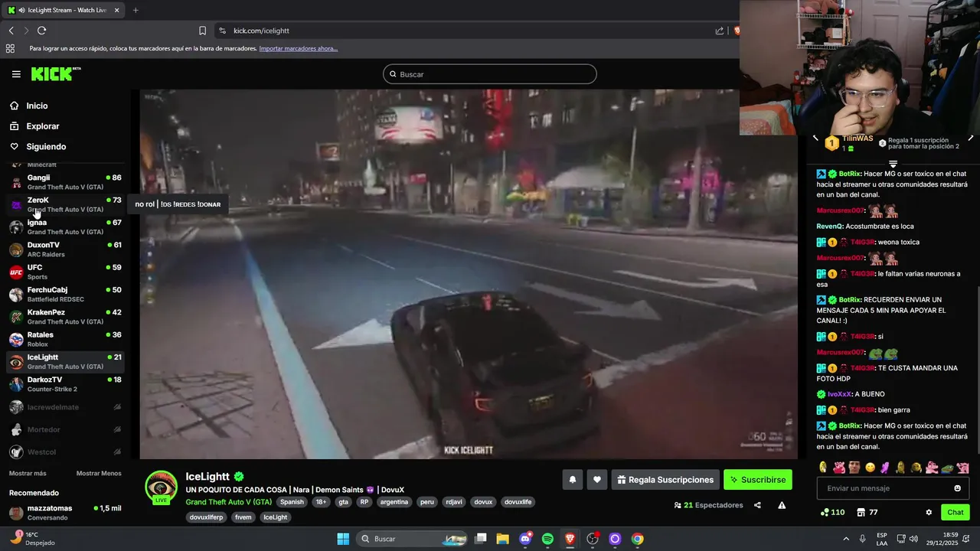Open a new browser tab

pos(136,10)
